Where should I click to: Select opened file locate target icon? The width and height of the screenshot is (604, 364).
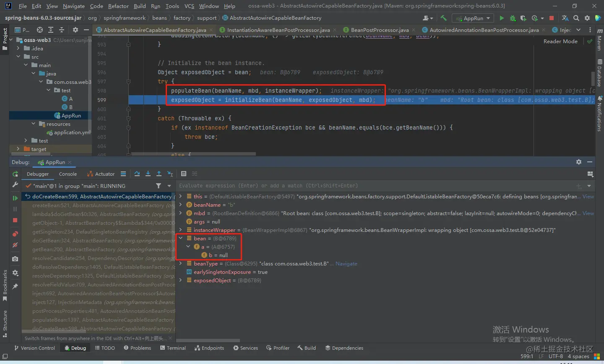tap(40, 30)
